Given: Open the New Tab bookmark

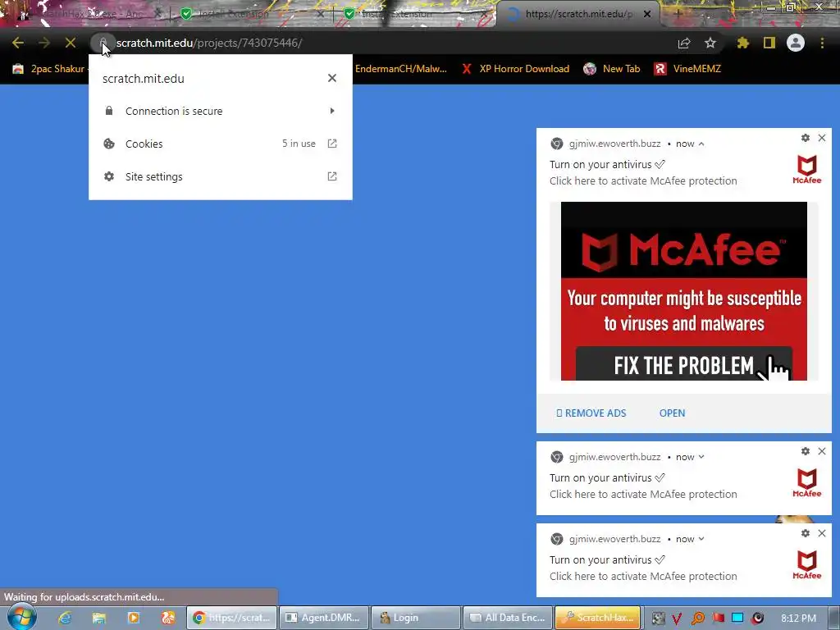Looking at the screenshot, I should (x=612, y=69).
